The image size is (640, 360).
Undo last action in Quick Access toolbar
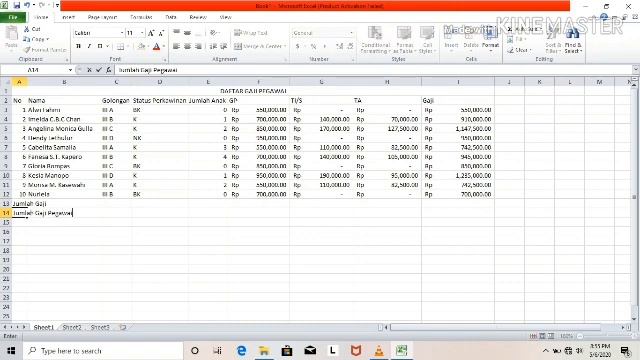[27, 5]
